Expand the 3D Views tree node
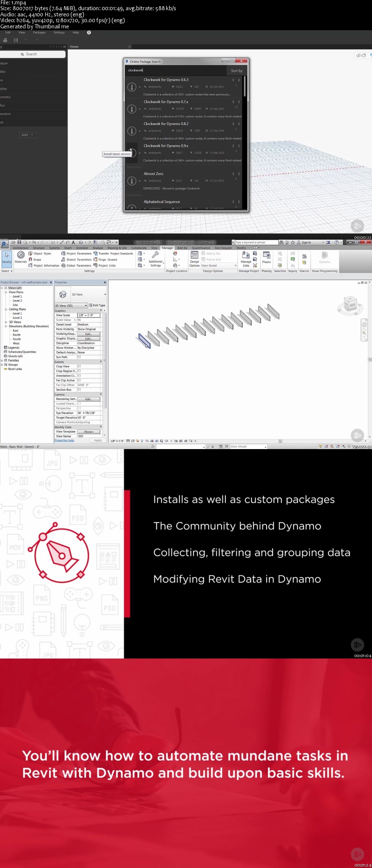This screenshot has width=372, height=868. pos(6,322)
